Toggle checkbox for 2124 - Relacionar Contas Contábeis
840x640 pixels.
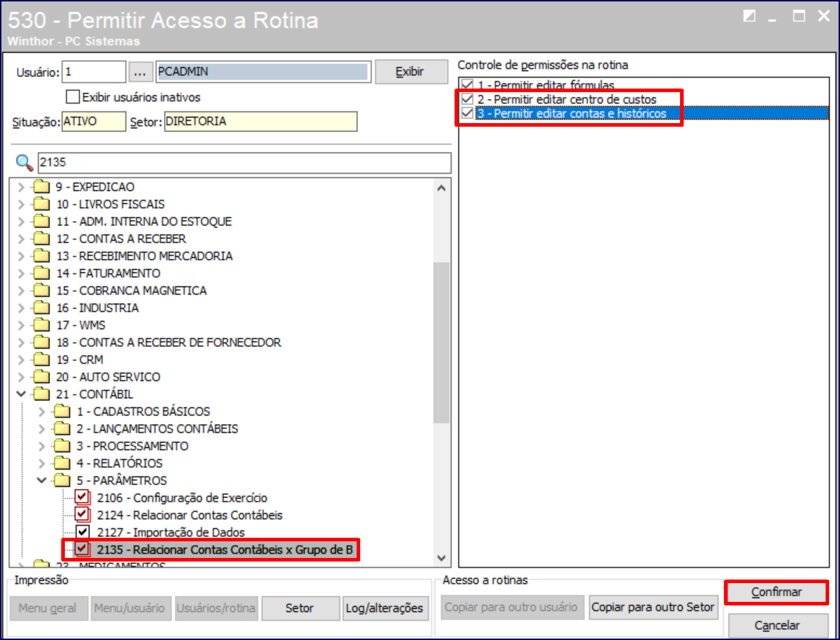[x=83, y=515]
